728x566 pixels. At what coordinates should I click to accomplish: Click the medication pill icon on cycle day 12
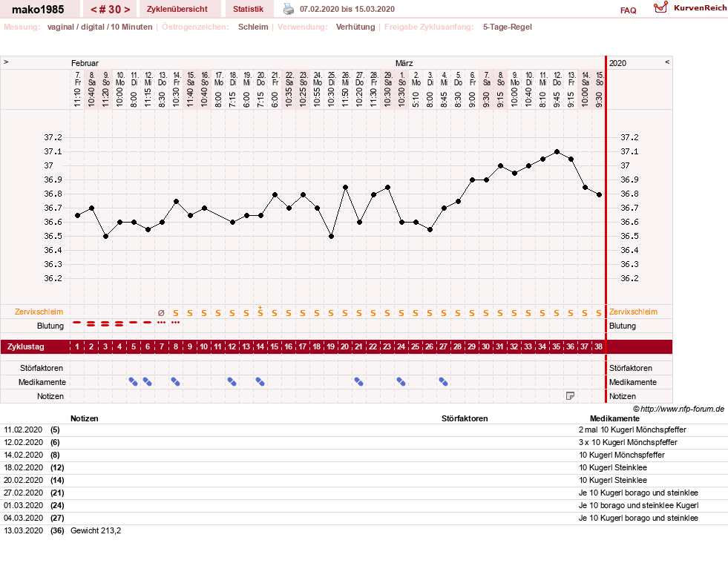coord(232,382)
